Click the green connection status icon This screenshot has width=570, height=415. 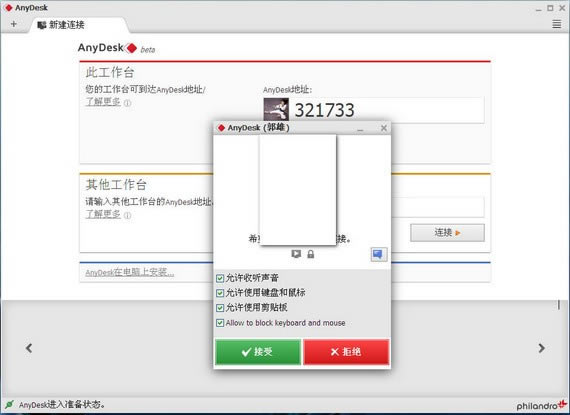(9, 404)
